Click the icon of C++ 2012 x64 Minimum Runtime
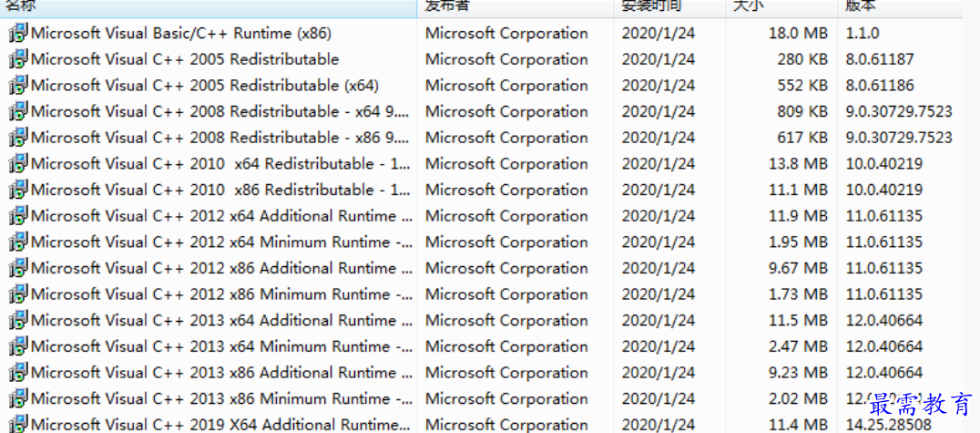The width and height of the screenshot is (980, 433). click(x=18, y=242)
